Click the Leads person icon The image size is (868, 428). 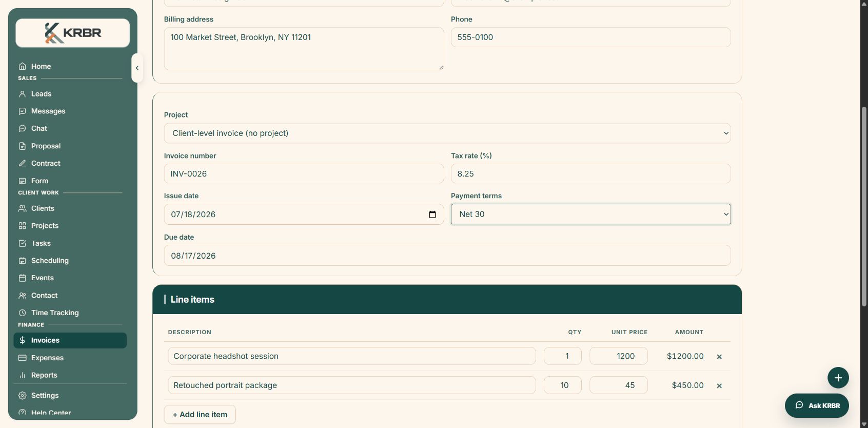(22, 94)
